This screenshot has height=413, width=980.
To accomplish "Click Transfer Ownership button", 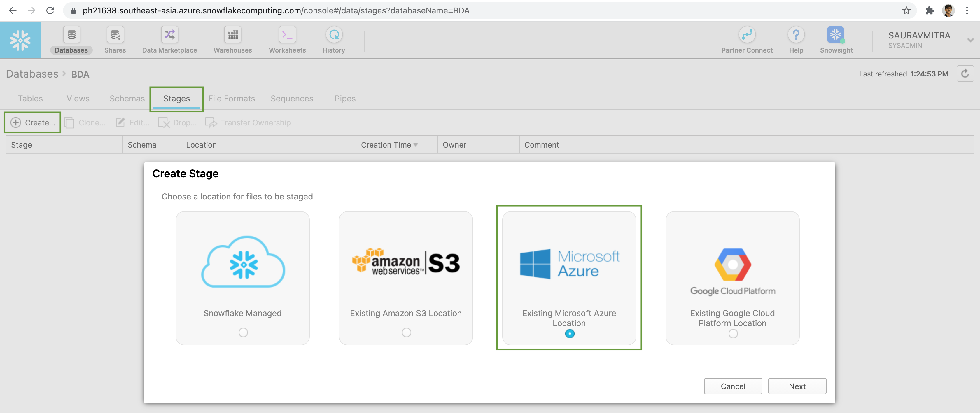I will tap(248, 123).
